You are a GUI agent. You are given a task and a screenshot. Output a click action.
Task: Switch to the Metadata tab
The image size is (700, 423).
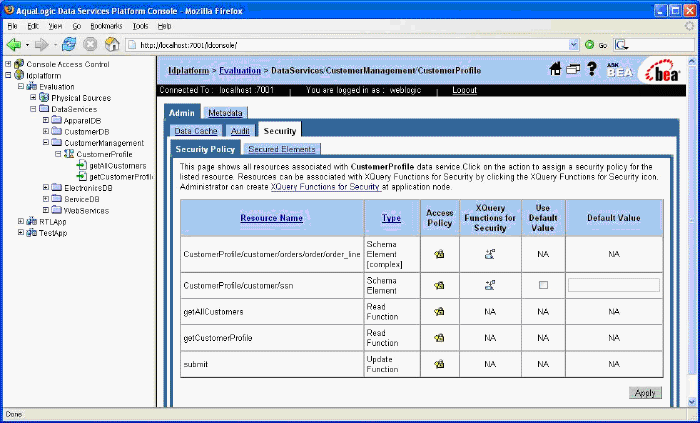pos(225,113)
